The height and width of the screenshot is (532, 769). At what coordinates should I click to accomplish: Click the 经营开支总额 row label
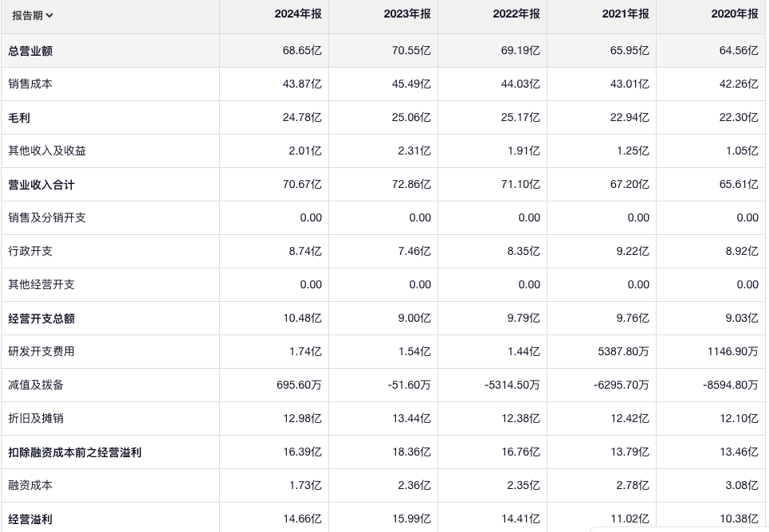coord(41,319)
